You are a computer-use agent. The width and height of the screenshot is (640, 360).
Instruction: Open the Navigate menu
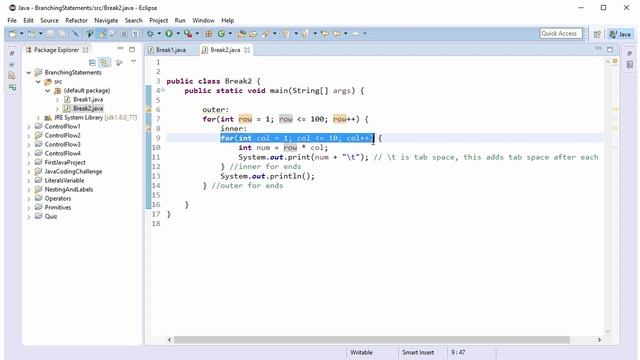coord(106,20)
